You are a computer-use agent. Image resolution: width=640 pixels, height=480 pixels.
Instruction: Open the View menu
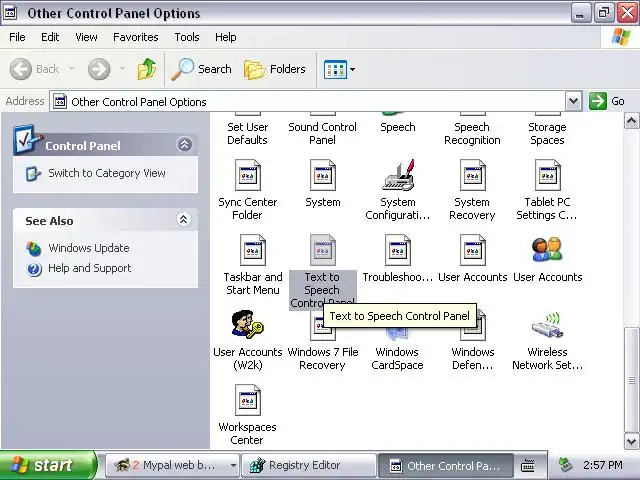click(86, 37)
